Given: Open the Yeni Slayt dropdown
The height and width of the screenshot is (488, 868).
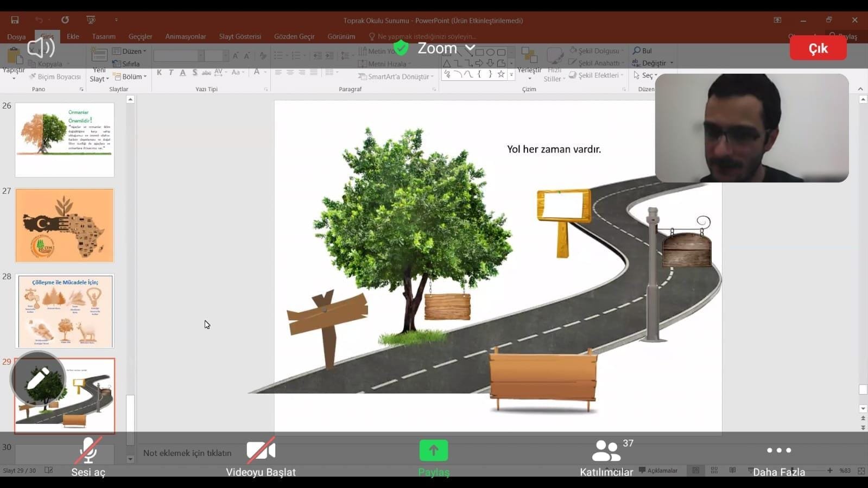Looking at the screenshot, I should (99, 75).
